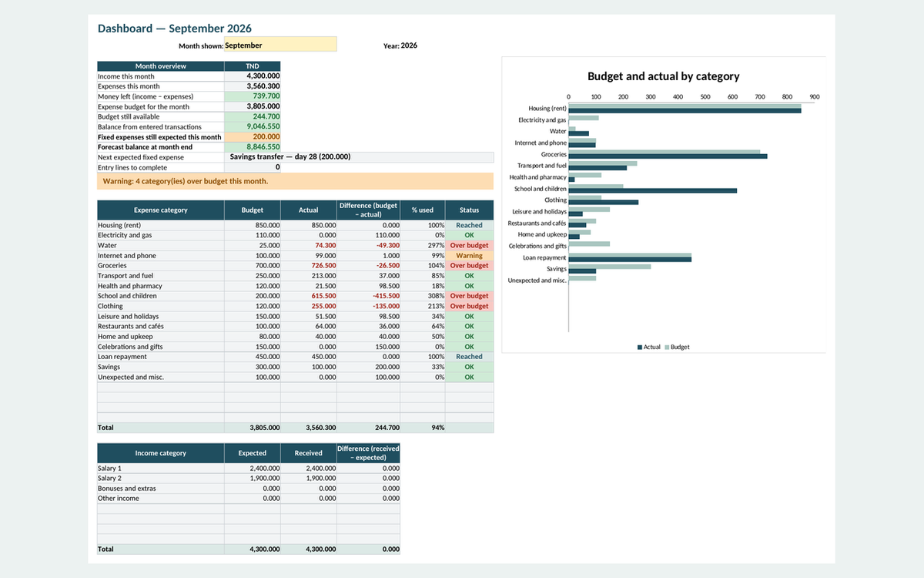The height and width of the screenshot is (578, 924).
Task: Select balance from entered transactions 9,046.550
Action: 253,126
